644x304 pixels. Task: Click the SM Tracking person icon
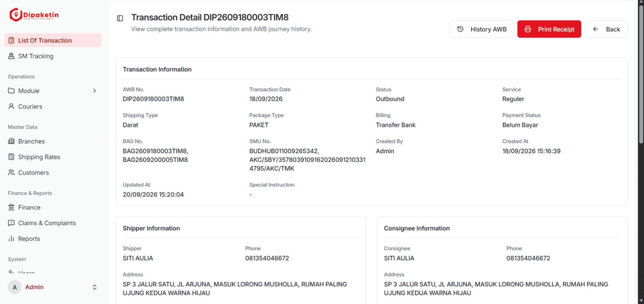coord(11,56)
